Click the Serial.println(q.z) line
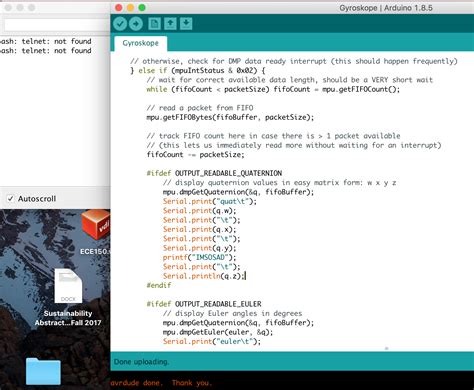The image size is (474, 390). coord(204,276)
